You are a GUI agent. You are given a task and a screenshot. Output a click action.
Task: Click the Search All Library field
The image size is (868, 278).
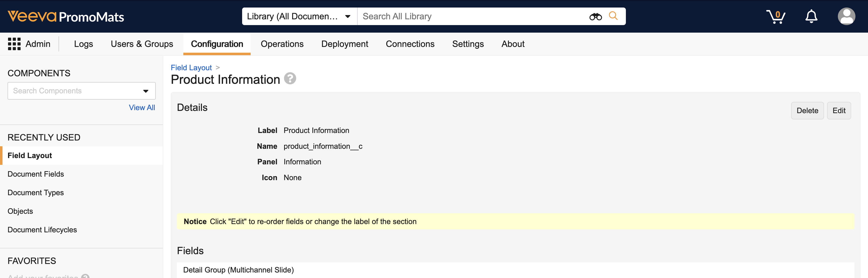point(472,17)
